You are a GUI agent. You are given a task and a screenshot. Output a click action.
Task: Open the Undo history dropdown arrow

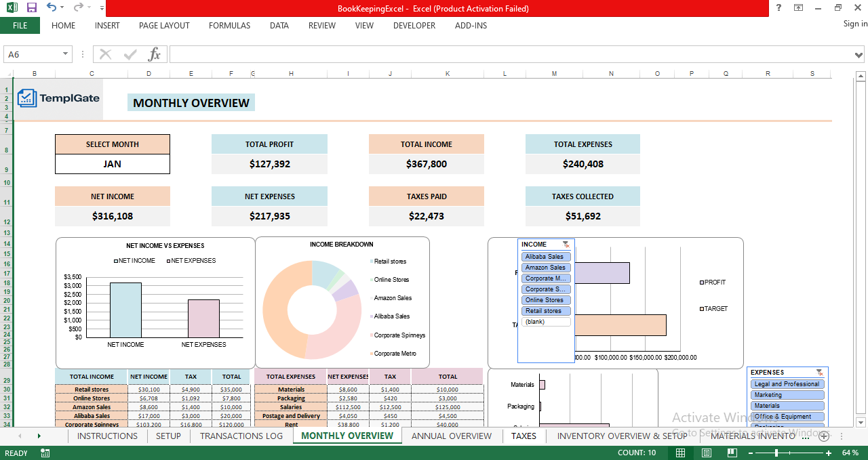[x=62, y=8]
